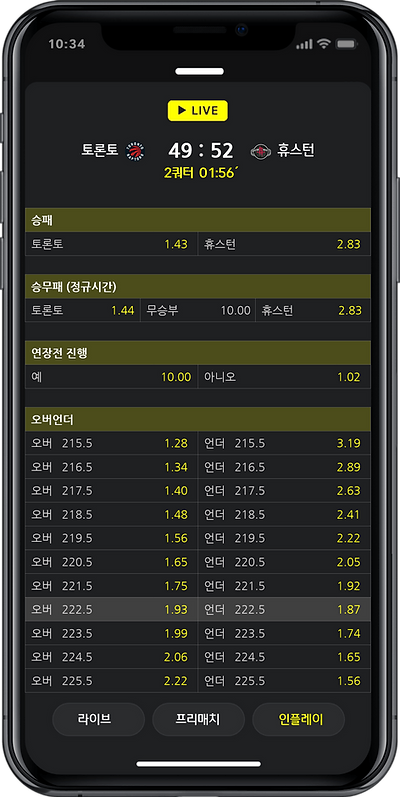Screen dimensions: 400x797
Task: Tap the 승패 section header
Action: [198, 220]
